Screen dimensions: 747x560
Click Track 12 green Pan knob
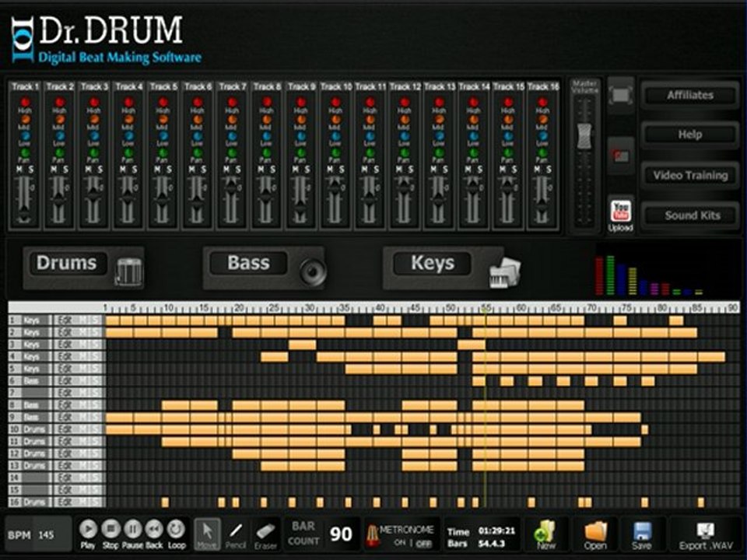tap(405, 153)
